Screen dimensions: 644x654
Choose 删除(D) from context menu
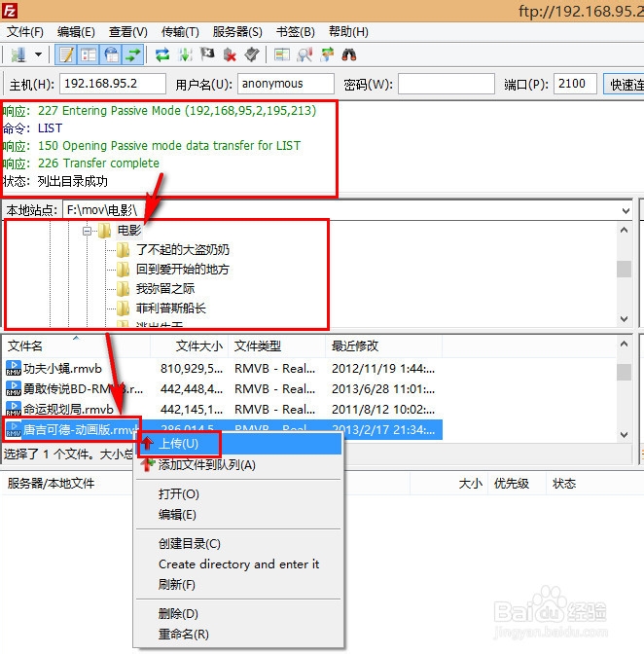tap(239, 614)
